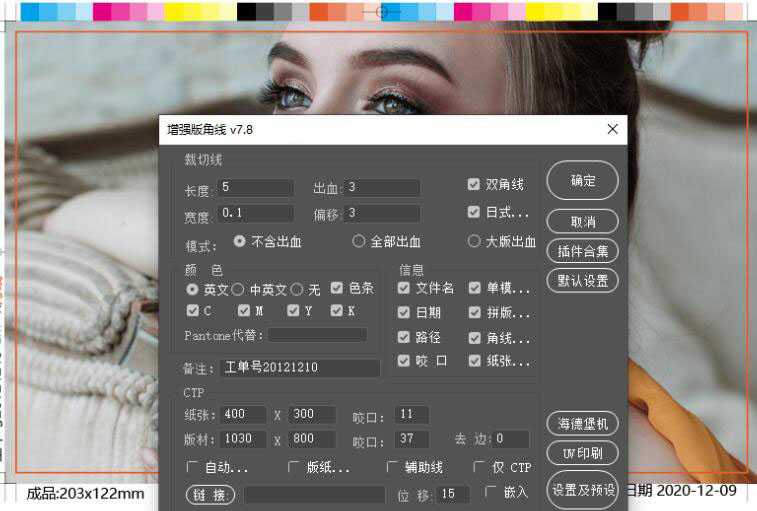Choose the 海德堡机 preset button
Viewport: 757px width, 511px height.
tap(582, 424)
